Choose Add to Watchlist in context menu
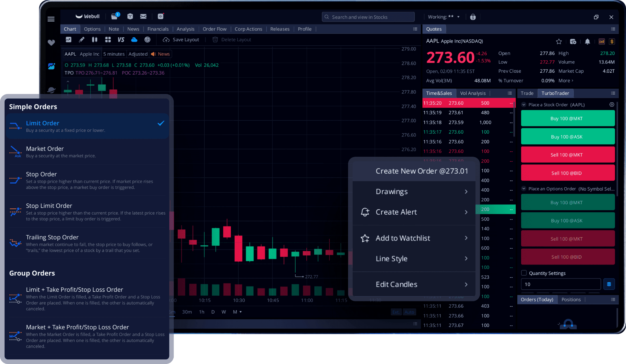The image size is (626, 364). [414, 238]
